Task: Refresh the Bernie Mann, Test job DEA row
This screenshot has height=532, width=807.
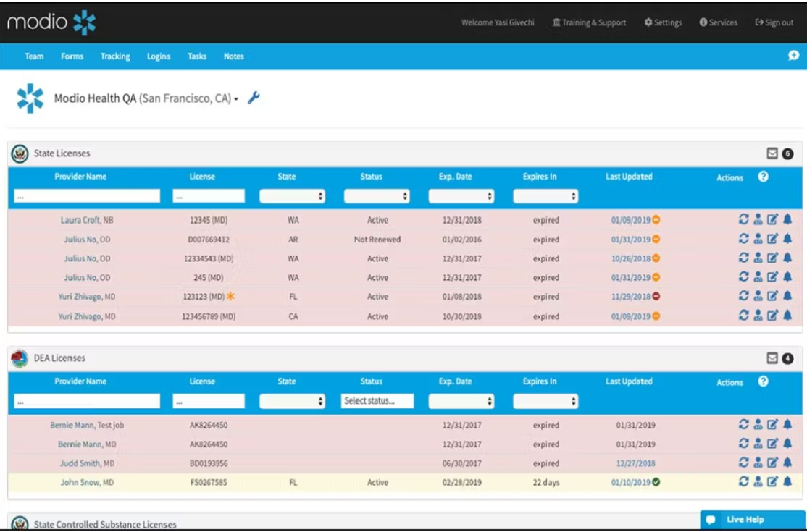Action: click(x=743, y=425)
